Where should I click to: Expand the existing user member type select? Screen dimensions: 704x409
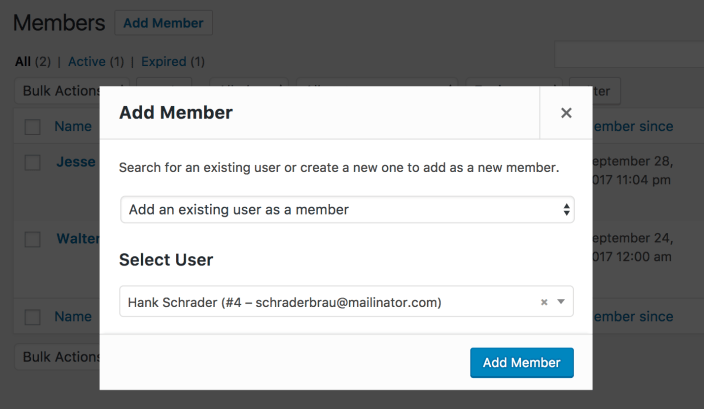[346, 210]
